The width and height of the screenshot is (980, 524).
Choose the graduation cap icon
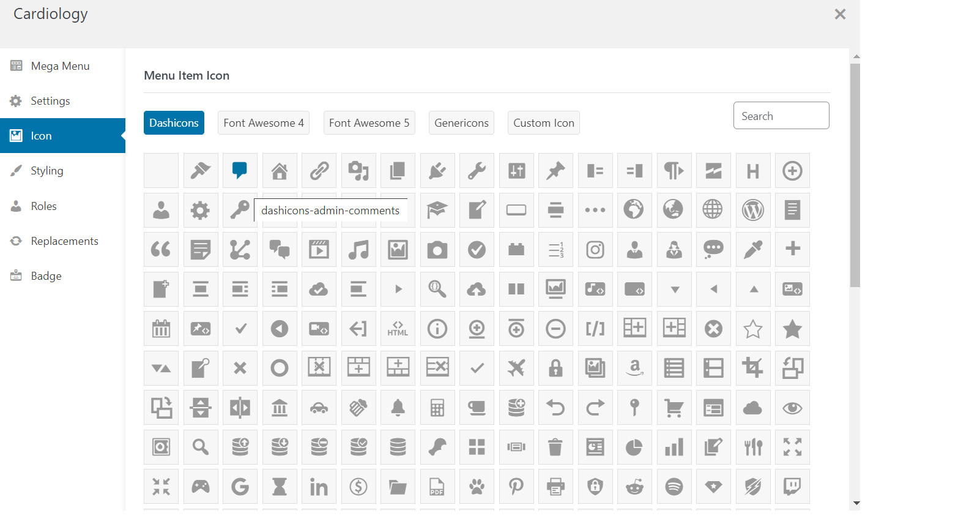point(437,210)
